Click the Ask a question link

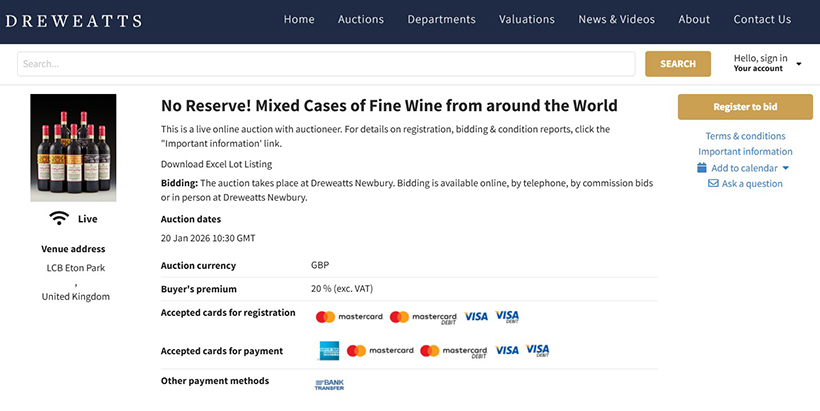[x=752, y=184]
